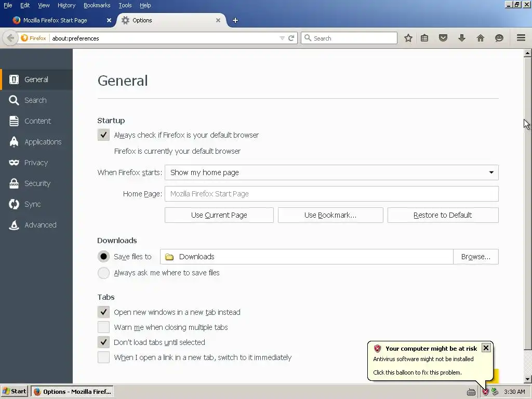The image size is (532, 399).
Task: Enable Warn me when closing multiple tabs
Action: click(103, 327)
